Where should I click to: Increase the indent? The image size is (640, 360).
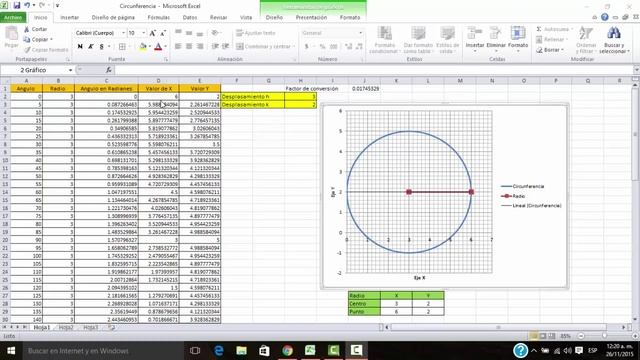[x=225, y=47]
